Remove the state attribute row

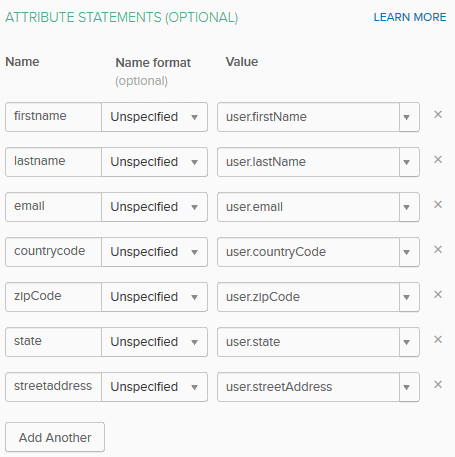tap(438, 340)
